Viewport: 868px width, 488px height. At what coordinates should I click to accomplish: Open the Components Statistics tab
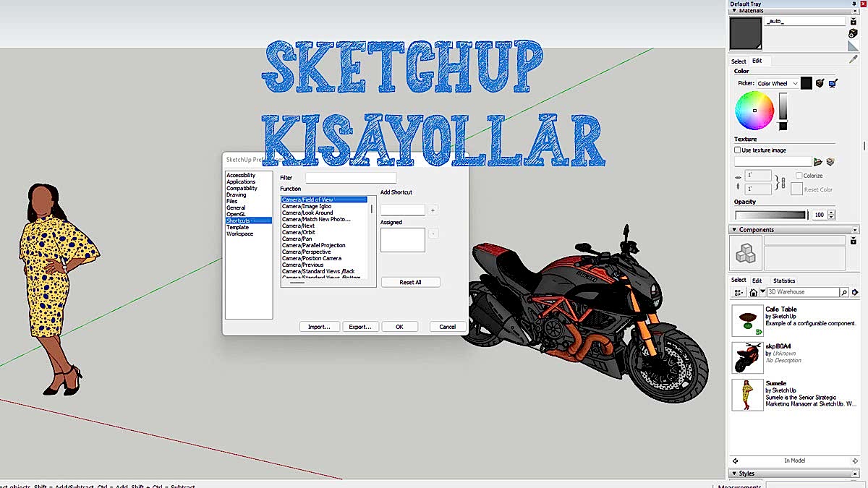tap(784, 281)
